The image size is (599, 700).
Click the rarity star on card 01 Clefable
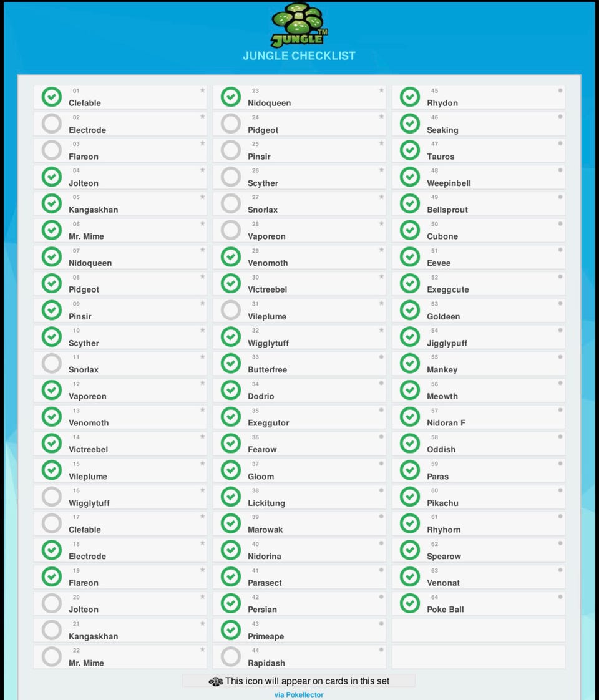point(202,90)
